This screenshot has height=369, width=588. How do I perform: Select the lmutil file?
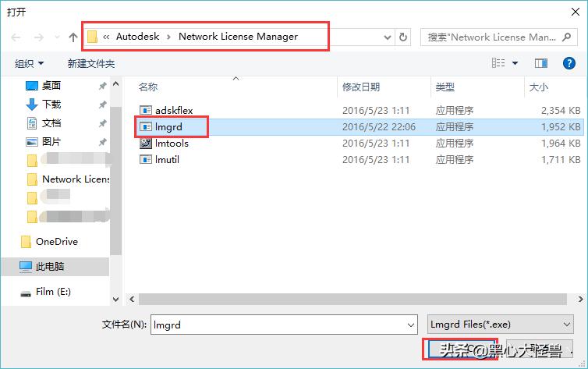click(167, 159)
